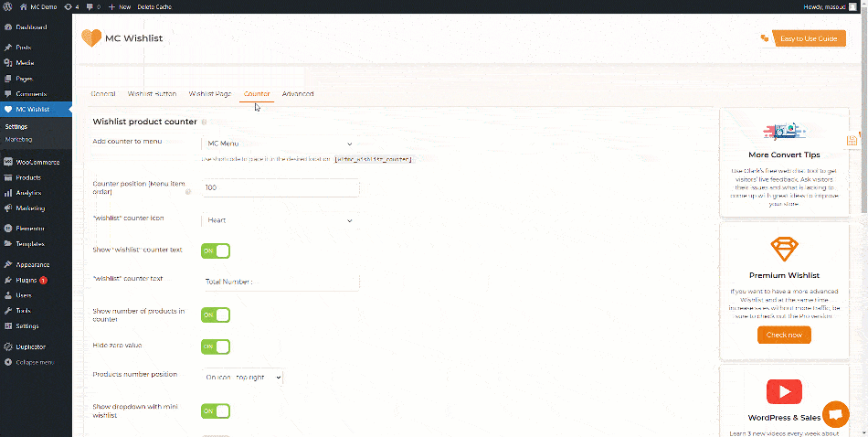This screenshot has height=437, width=868.
Task: Click help icon beside Wishlist product counter
Action: pos(205,122)
